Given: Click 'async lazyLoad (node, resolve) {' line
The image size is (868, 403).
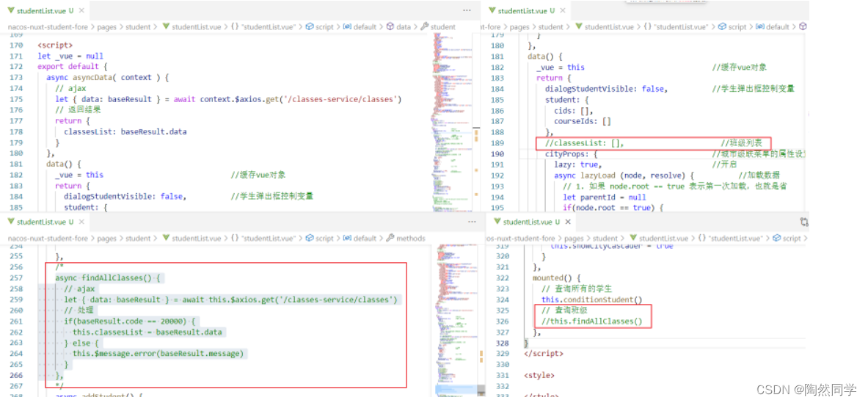Looking at the screenshot, I should point(624,175).
